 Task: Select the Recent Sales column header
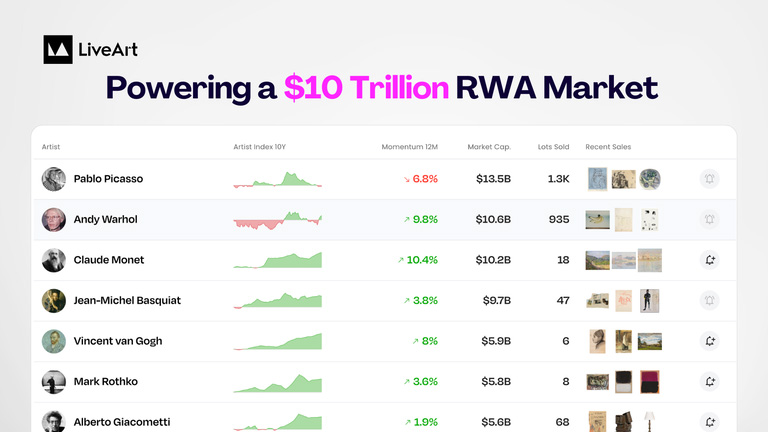point(608,147)
